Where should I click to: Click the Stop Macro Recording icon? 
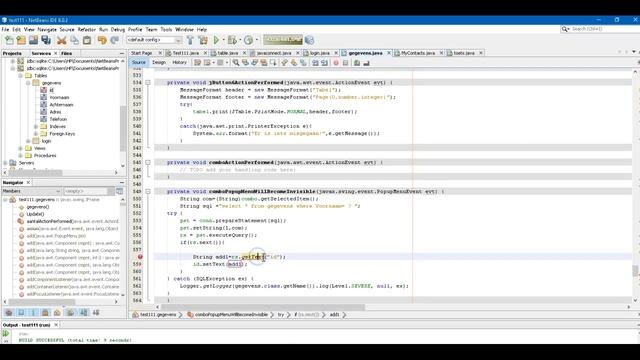point(345,63)
